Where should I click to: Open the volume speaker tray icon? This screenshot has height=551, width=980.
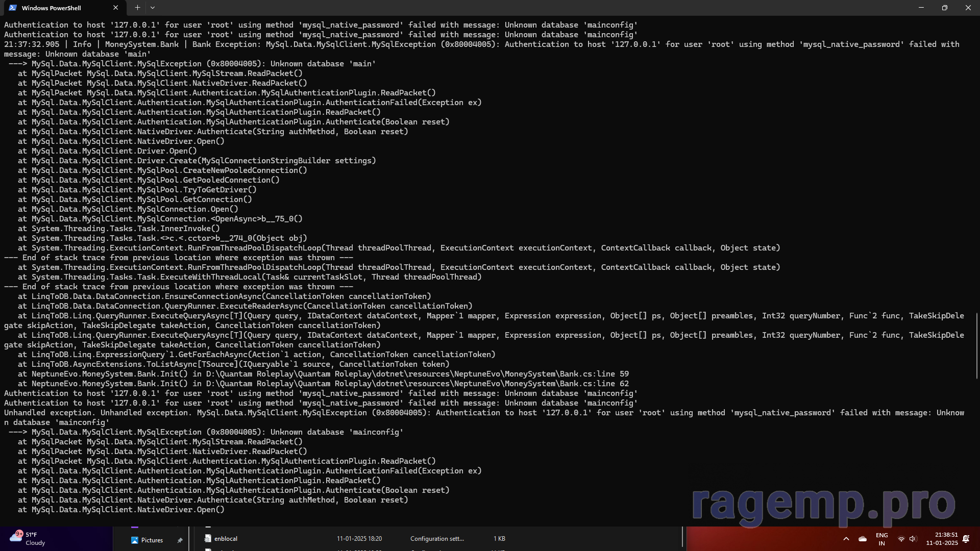[913, 539]
